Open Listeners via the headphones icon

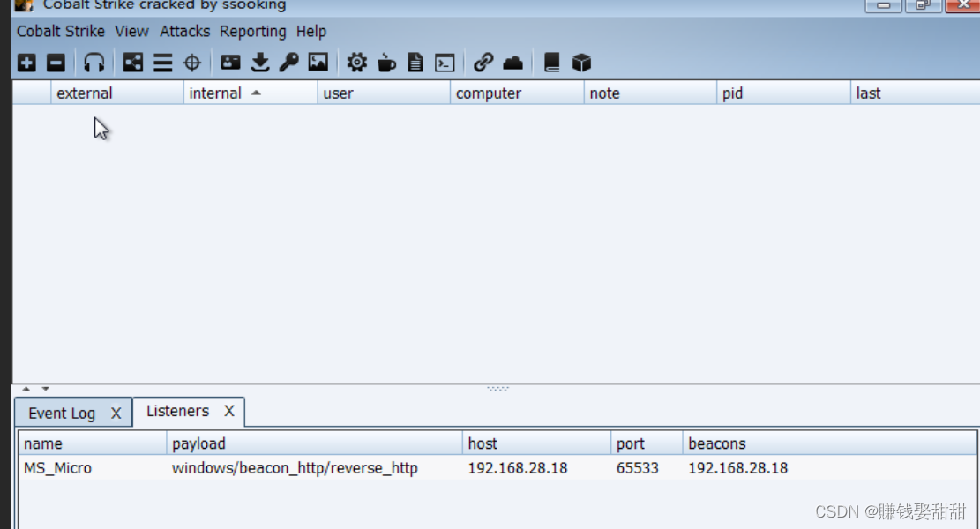pos(94,63)
